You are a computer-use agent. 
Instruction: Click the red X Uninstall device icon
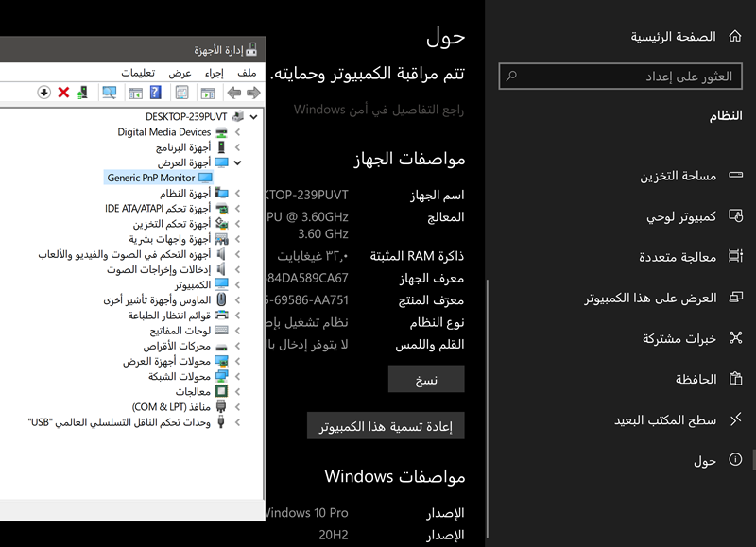coord(63,93)
